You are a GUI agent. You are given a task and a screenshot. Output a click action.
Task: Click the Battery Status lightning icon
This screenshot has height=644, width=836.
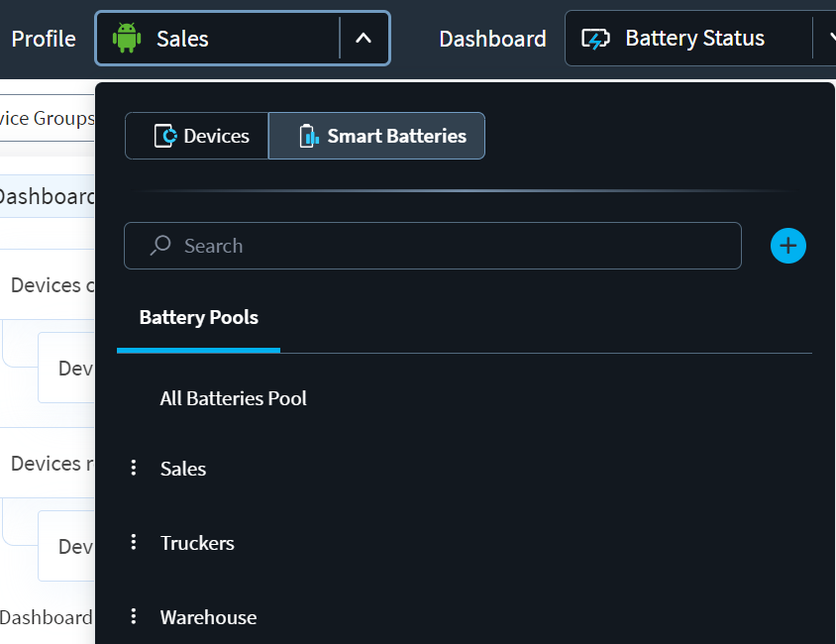pos(595,38)
